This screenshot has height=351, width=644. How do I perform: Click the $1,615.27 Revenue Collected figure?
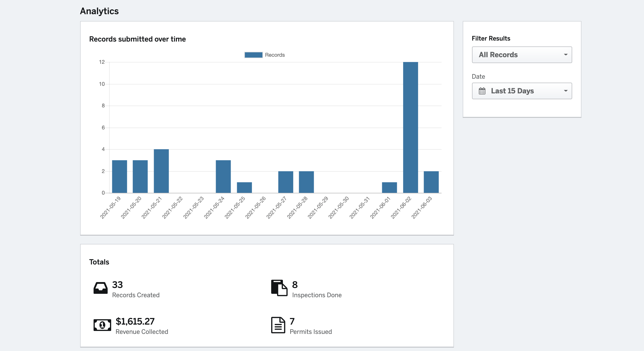135,321
